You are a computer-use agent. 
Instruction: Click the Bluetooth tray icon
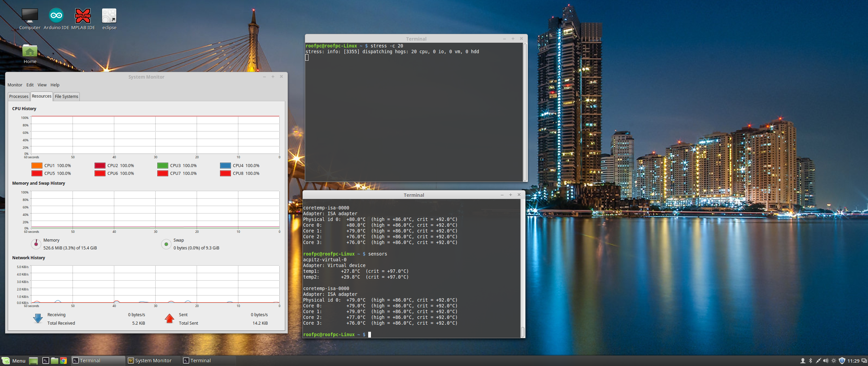pyautogui.click(x=810, y=361)
